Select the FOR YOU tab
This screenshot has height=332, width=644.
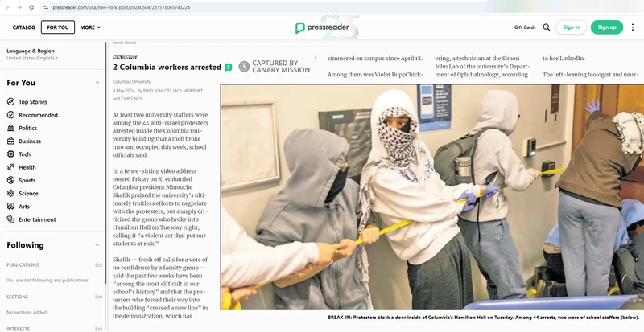pos(58,27)
